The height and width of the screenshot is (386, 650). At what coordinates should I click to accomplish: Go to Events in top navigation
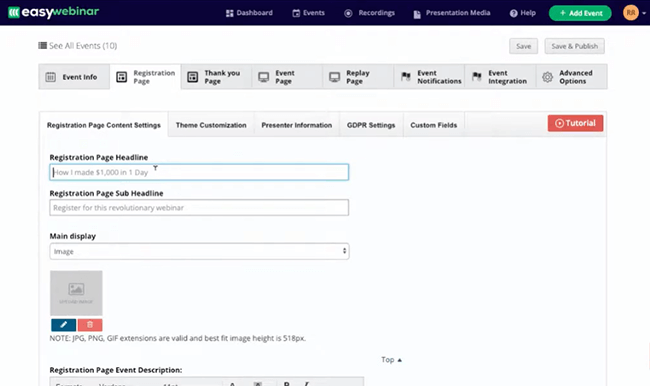308,13
